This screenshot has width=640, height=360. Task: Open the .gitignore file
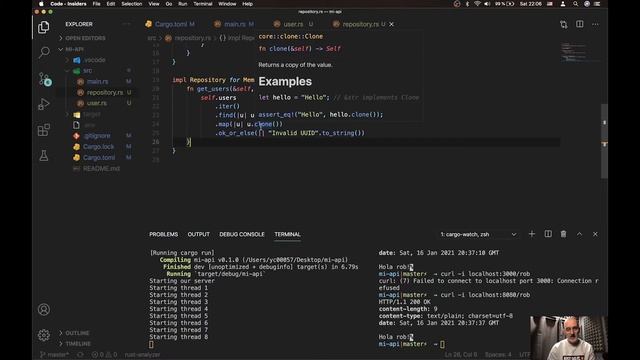point(97,136)
